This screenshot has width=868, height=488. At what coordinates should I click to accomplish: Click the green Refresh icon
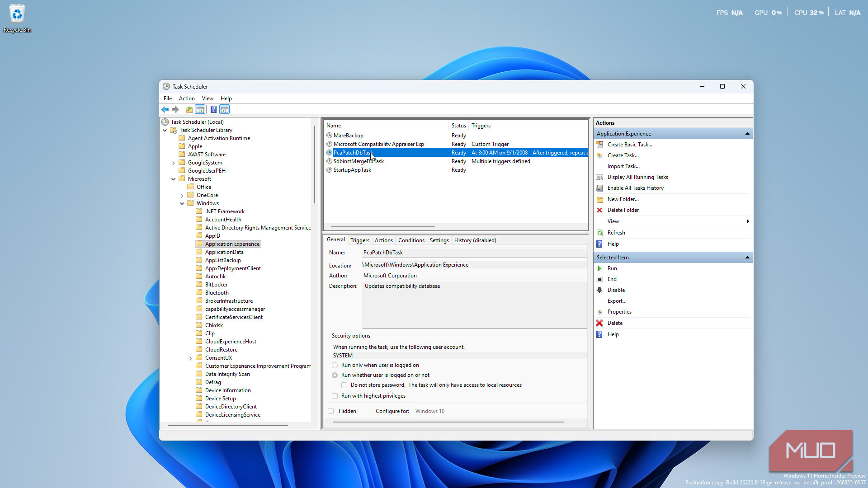(599, 233)
